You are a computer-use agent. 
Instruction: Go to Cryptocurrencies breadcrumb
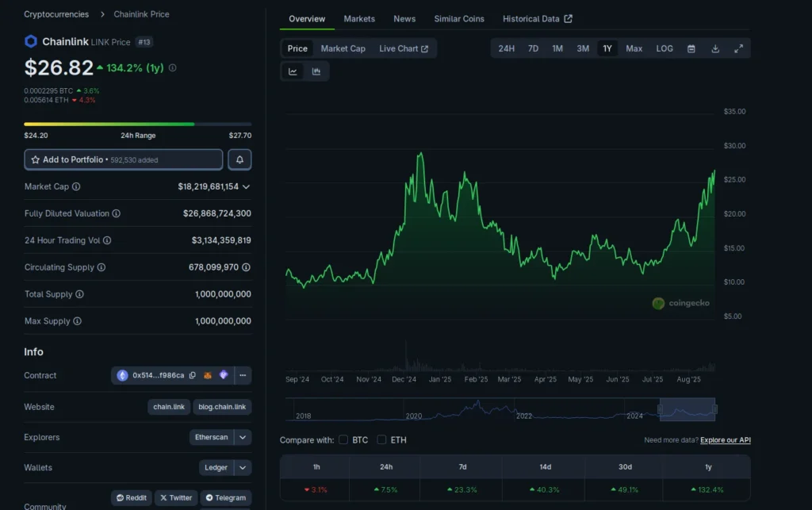[x=56, y=14]
